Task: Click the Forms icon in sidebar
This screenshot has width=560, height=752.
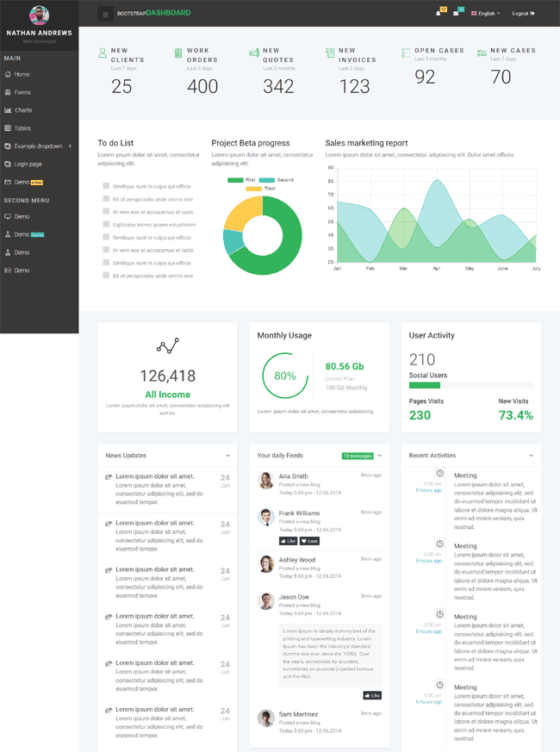Action: pos(8,92)
